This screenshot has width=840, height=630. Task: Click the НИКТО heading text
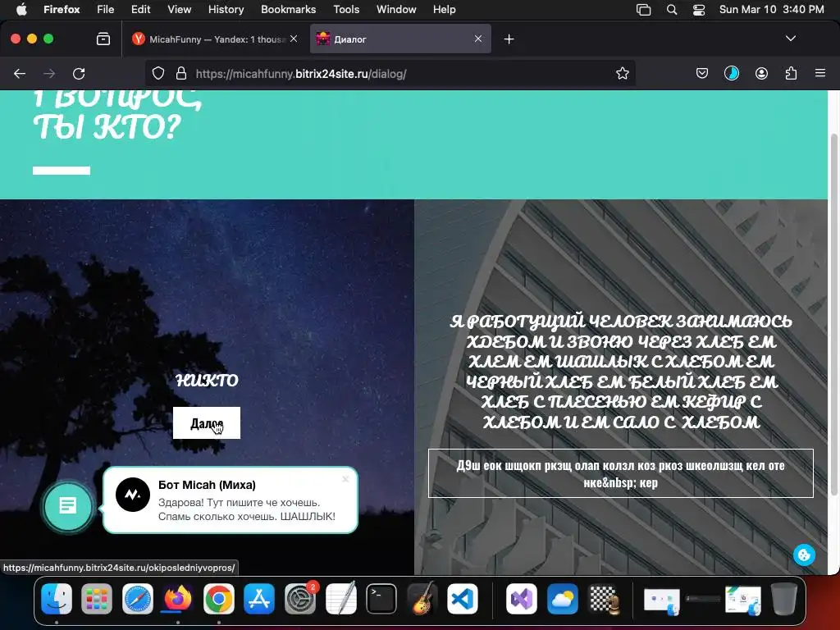[x=207, y=381]
